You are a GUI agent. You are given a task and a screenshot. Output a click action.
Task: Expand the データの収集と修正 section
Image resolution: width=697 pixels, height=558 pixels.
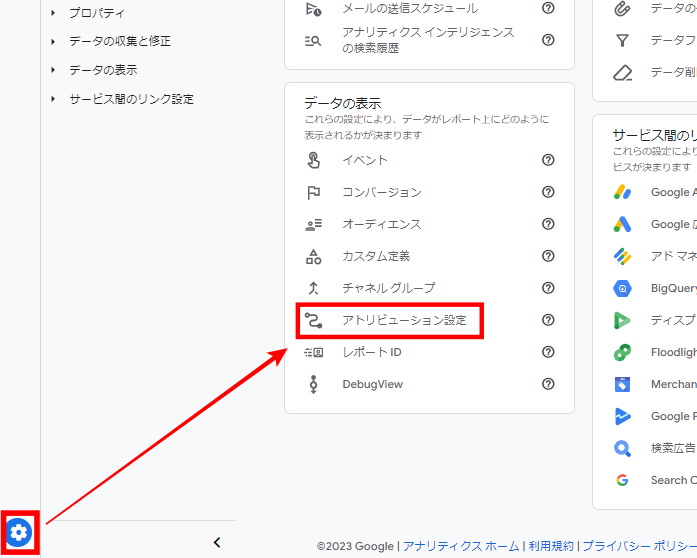53,42
